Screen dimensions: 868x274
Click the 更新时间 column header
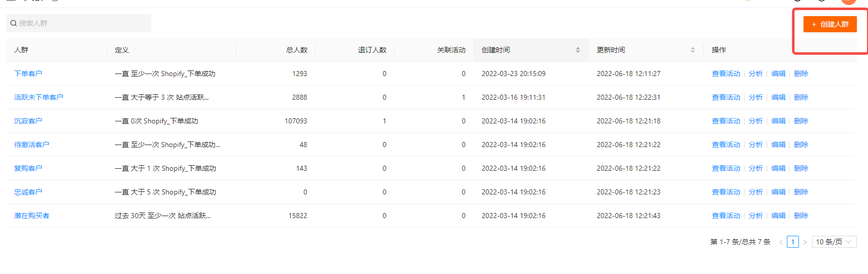click(646, 50)
